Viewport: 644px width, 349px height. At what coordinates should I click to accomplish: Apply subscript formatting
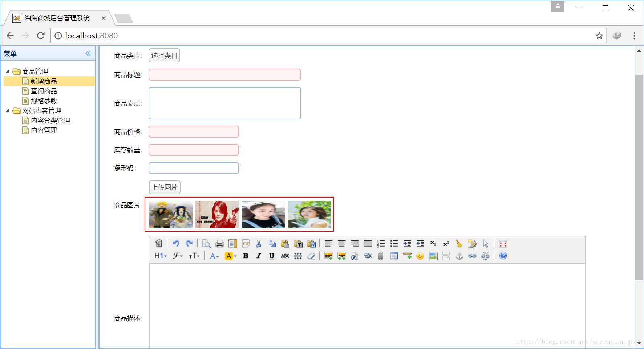[433, 244]
